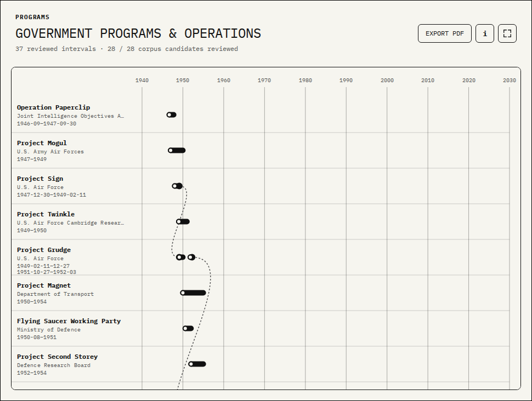
Task: Click 'Defence Research Board' agency text
Action: click(54, 365)
